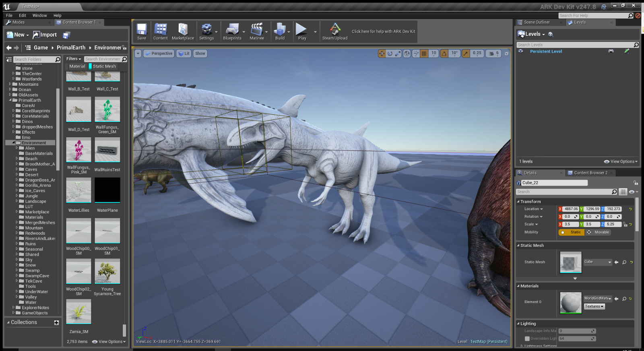Maximize or restore the viewport
The width and height of the screenshot is (644, 351).
[507, 54]
